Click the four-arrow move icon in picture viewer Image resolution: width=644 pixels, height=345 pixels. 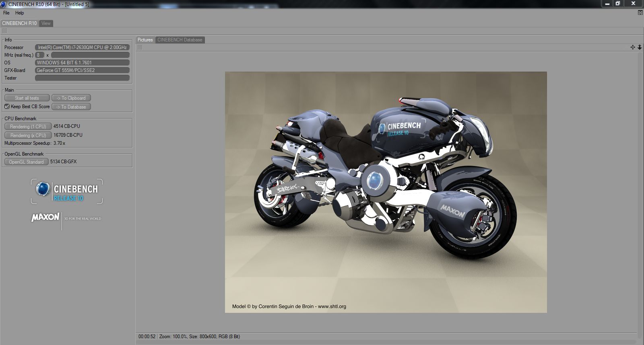(633, 47)
